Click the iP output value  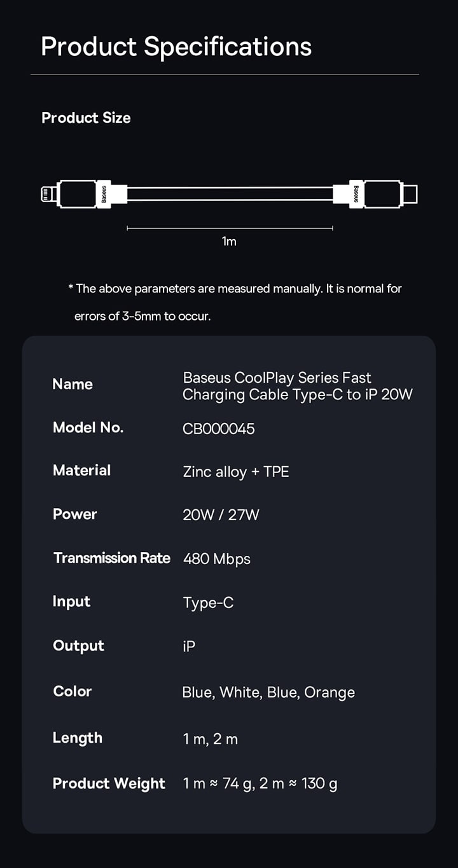[189, 647]
